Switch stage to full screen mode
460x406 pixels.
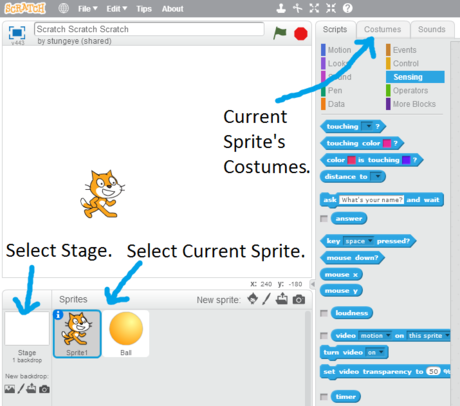17,33
